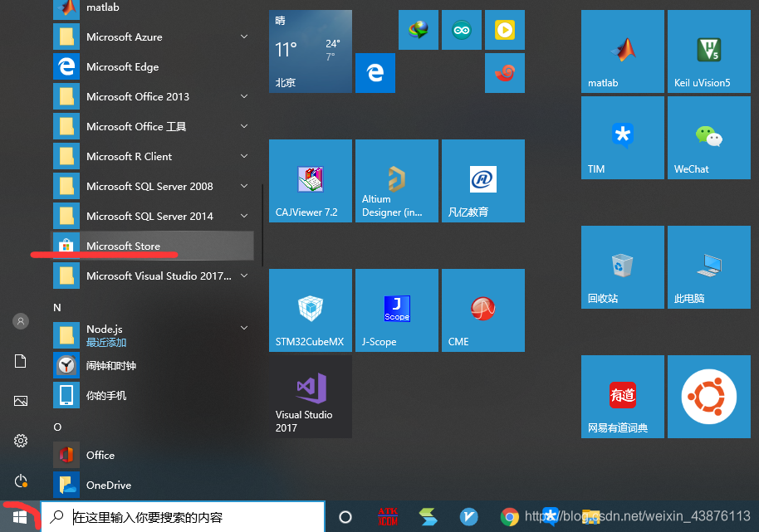The width and height of the screenshot is (759, 532).
Task: Jump to the N letter header
Action: point(57,308)
